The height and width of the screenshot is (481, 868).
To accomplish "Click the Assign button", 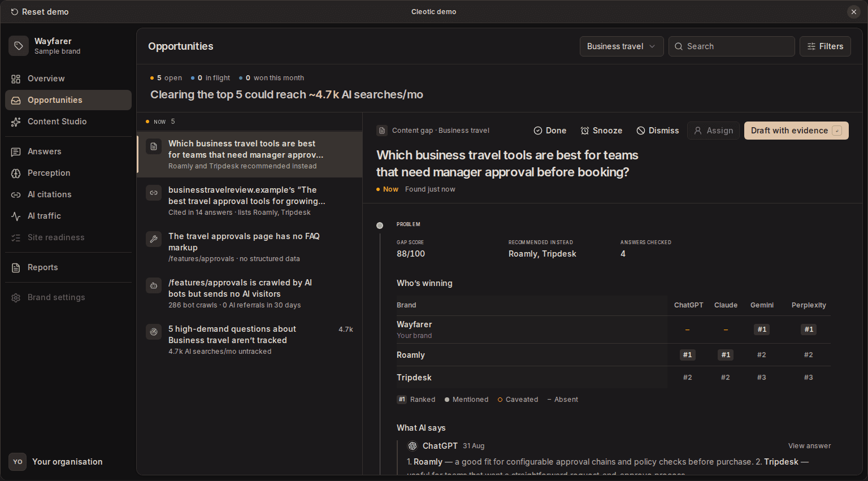I will 713,131.
